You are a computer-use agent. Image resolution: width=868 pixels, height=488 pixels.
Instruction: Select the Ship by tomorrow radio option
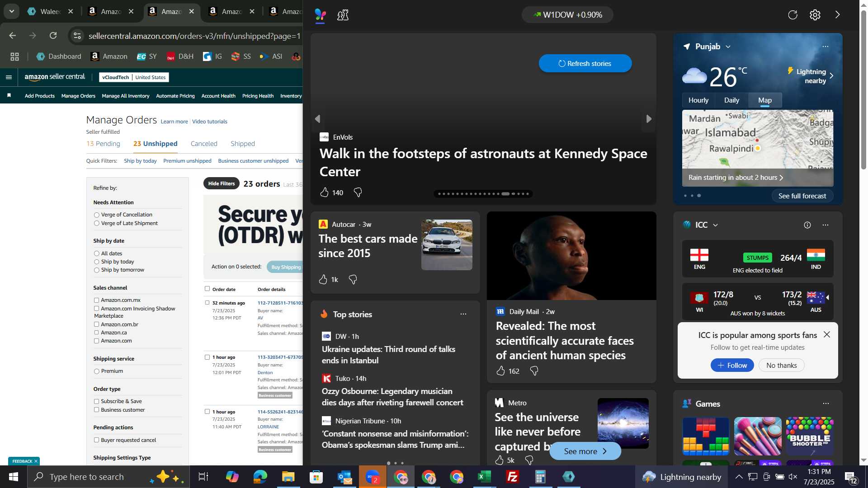96,270
